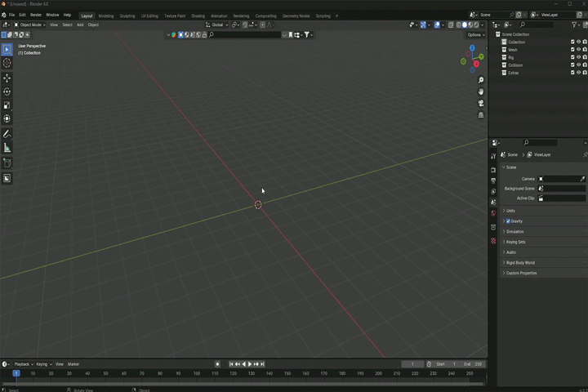Toggle the camera view icon
Image resolution: width=588 pixels, height=392 pixels.
[x=481, y=104]
